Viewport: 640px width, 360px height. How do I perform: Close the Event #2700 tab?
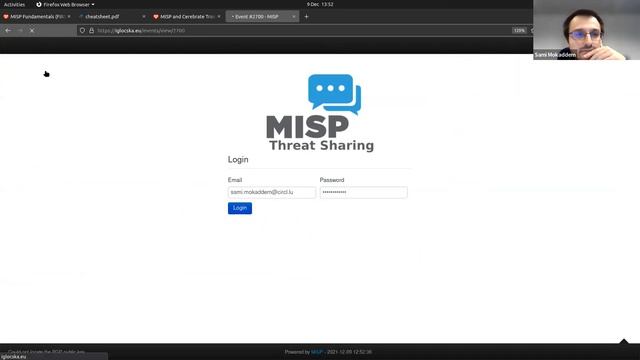click(x=293, y=17)
